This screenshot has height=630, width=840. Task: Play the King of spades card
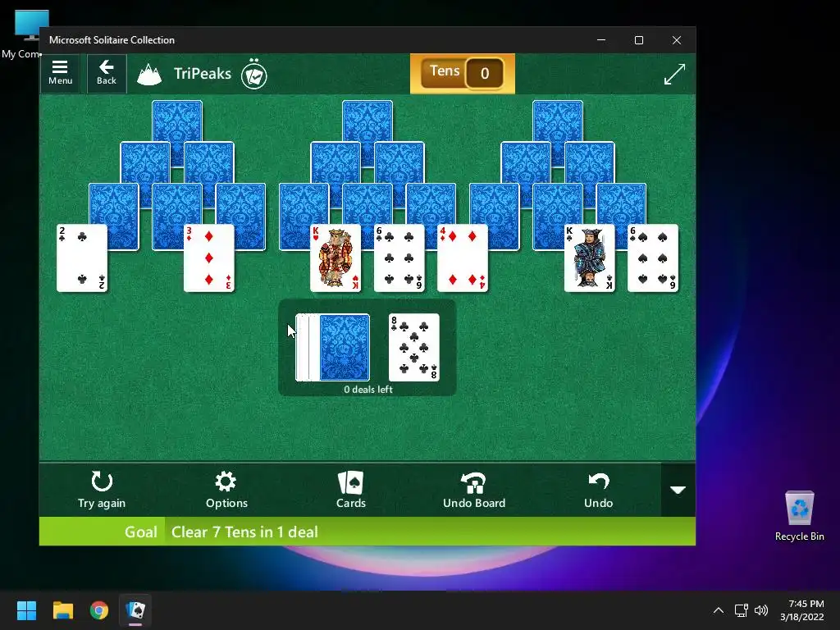[x=589, y=258]
